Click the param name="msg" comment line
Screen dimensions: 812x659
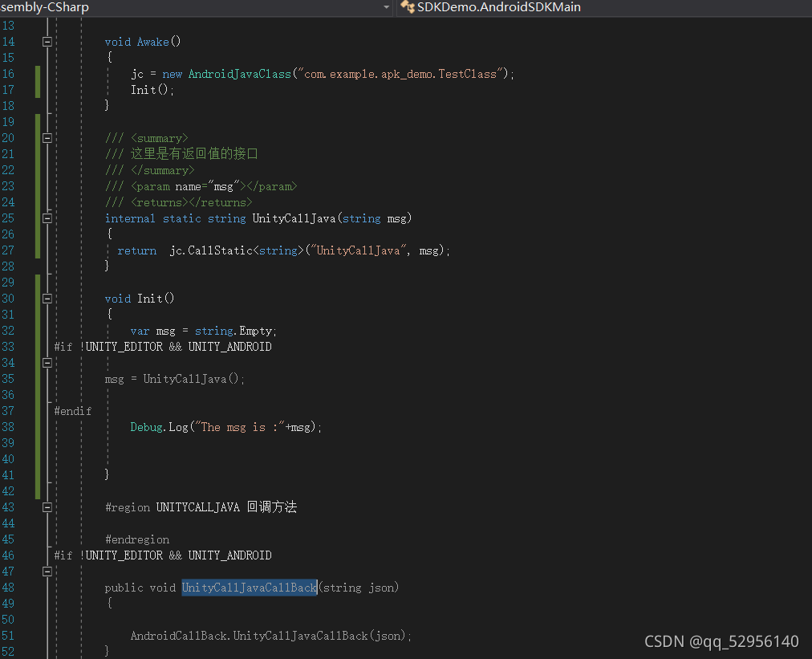[201, 186]
